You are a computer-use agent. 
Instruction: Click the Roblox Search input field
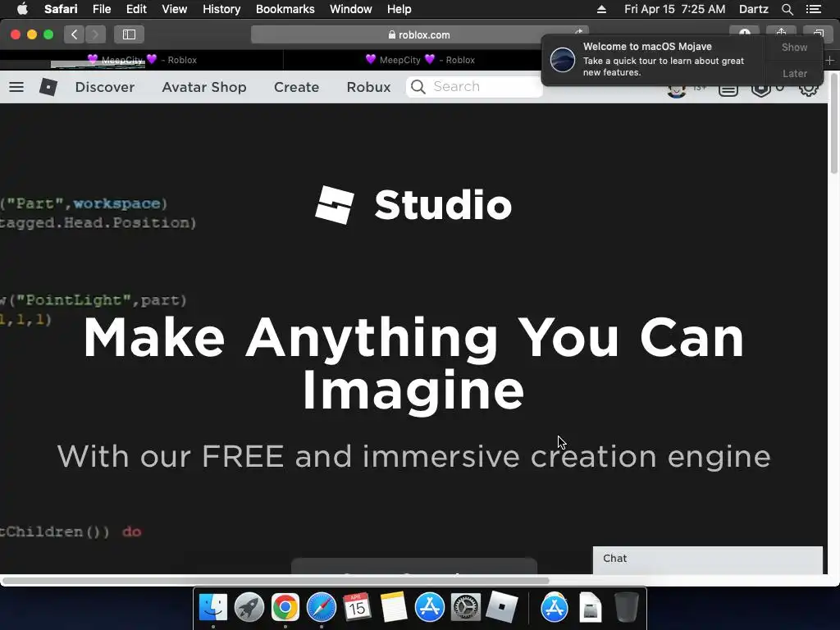[474, 87]
